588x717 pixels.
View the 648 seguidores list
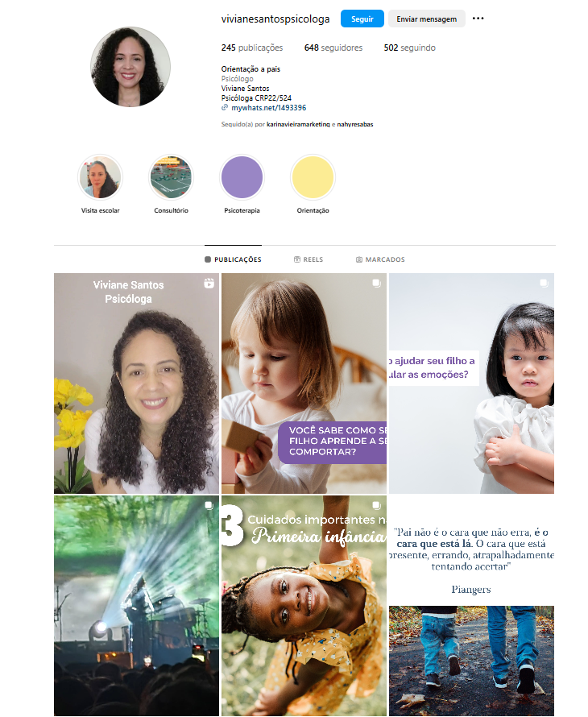click(333, 48)
